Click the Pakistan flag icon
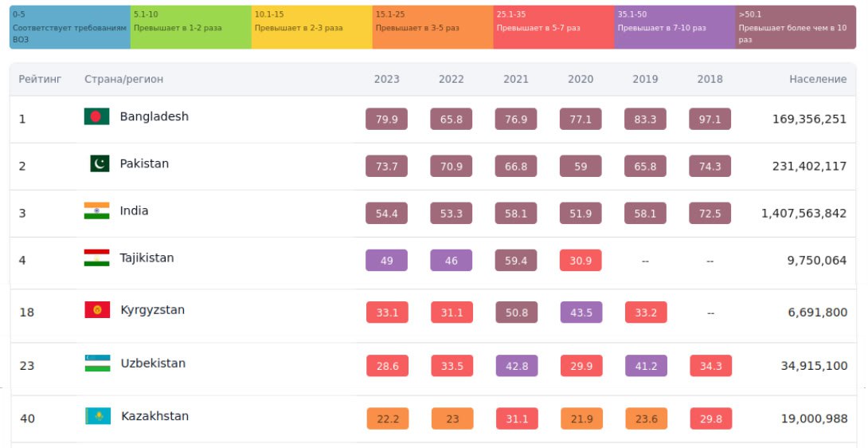 (x=100, y=163)
